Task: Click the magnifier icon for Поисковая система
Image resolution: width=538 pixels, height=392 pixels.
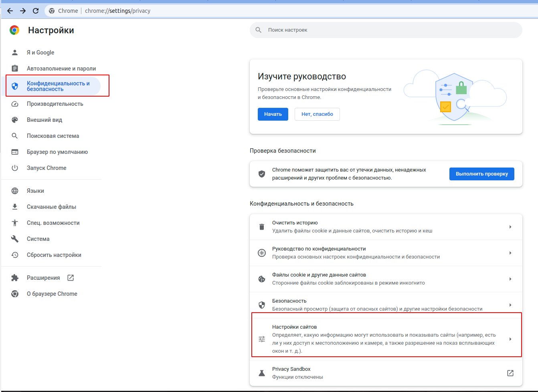Action: click(15, 136)
